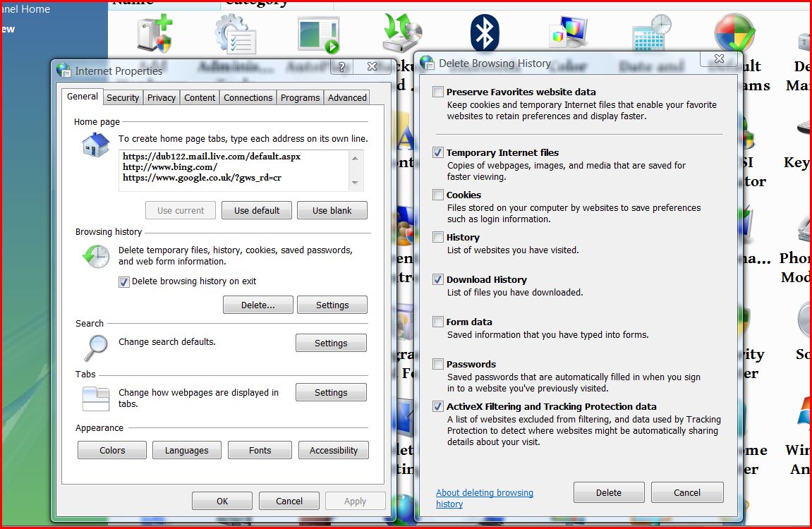Open the Fonts button
This screenshot has height=529, width=812.
(260, 450)
